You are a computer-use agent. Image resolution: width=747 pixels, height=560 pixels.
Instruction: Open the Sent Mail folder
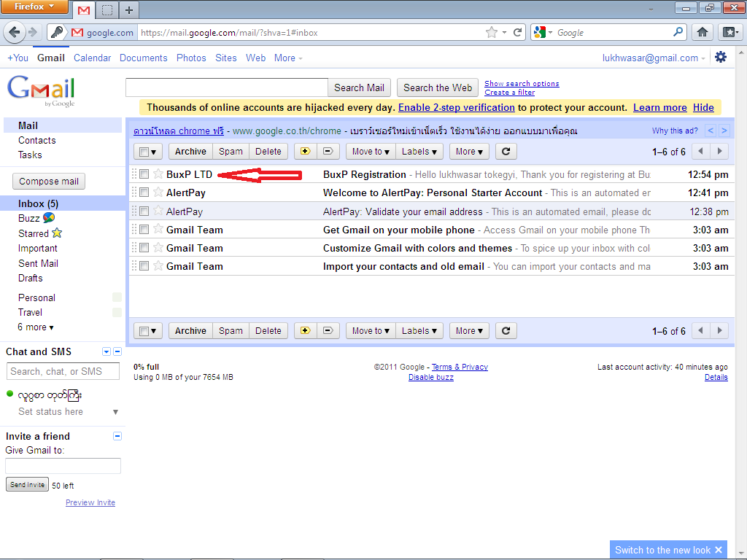click(x=38, y=263)
